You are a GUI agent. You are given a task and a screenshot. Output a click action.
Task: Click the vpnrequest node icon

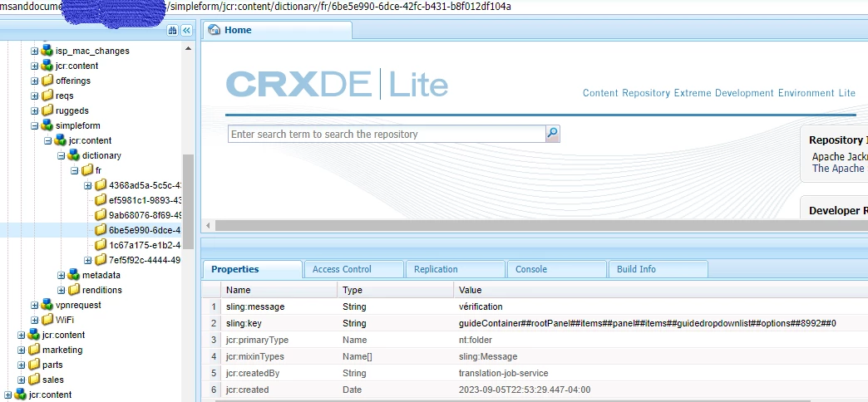(47, 305)
